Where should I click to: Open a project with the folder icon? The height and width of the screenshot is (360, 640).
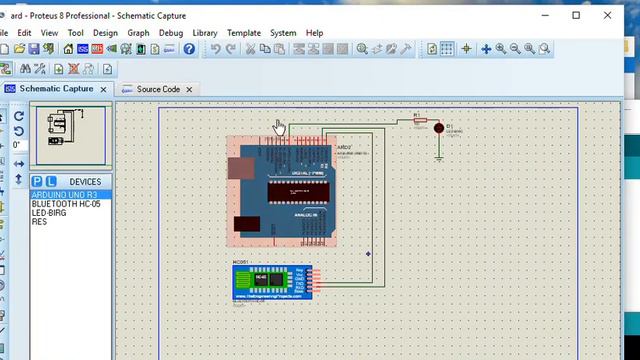tap(19, 49)
